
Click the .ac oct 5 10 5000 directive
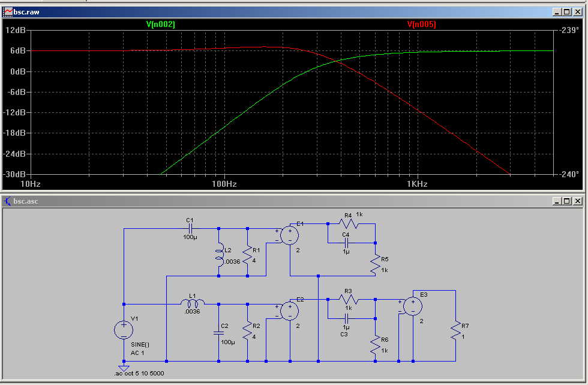pos(139,374)
